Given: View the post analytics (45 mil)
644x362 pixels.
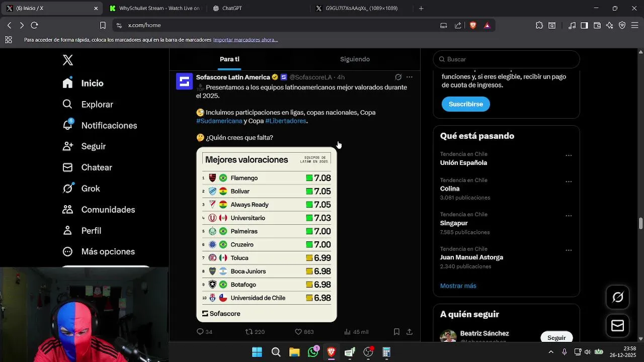Looking at the screenshot, I should pos(356,332).
